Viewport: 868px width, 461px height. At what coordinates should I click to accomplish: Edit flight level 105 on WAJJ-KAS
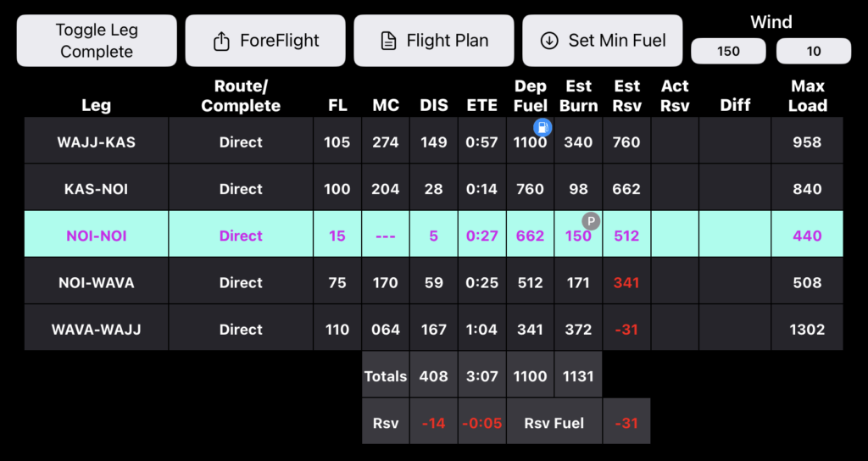(x=337, y=142)
